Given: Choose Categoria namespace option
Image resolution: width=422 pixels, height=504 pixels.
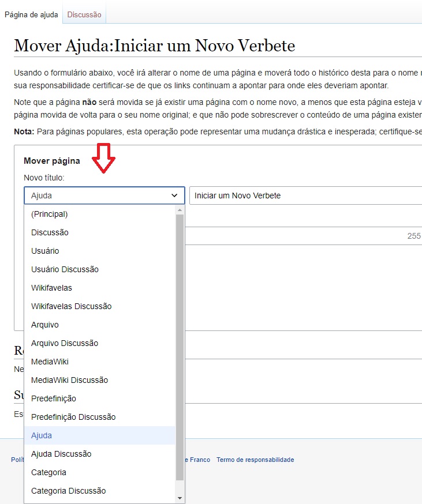Looking at the screenshot, I should 48,472.
